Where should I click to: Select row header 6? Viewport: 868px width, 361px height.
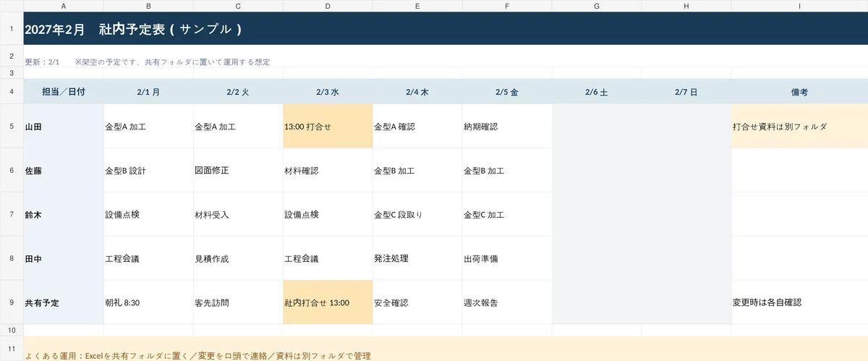click(12, 171)
